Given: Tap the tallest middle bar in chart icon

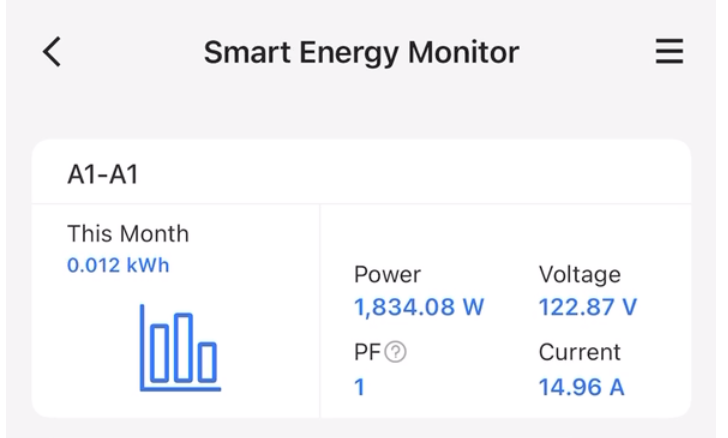Looking at the screenshot, I should point(182,346).
